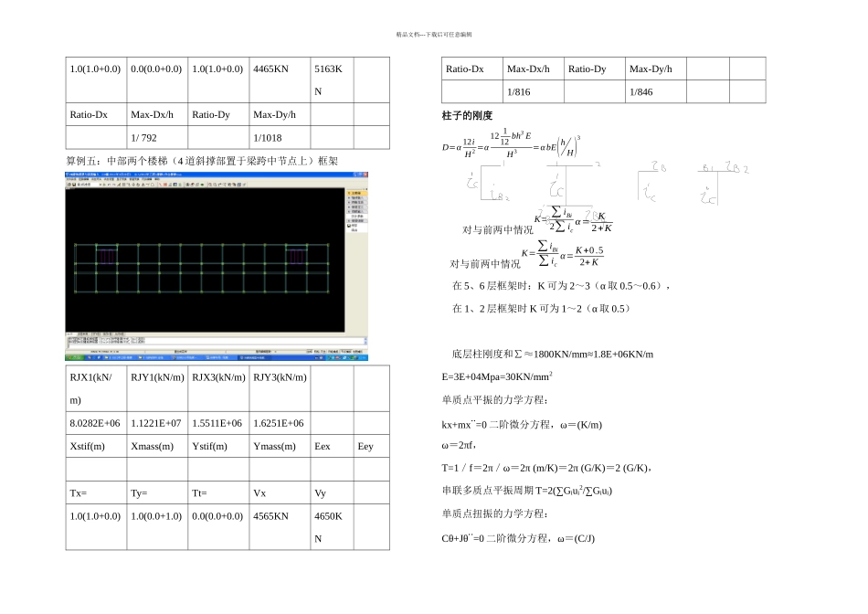Click the T=1/f=2π/ω period line
The width and height of the screenshot is (868, 614).
point(547,468)
